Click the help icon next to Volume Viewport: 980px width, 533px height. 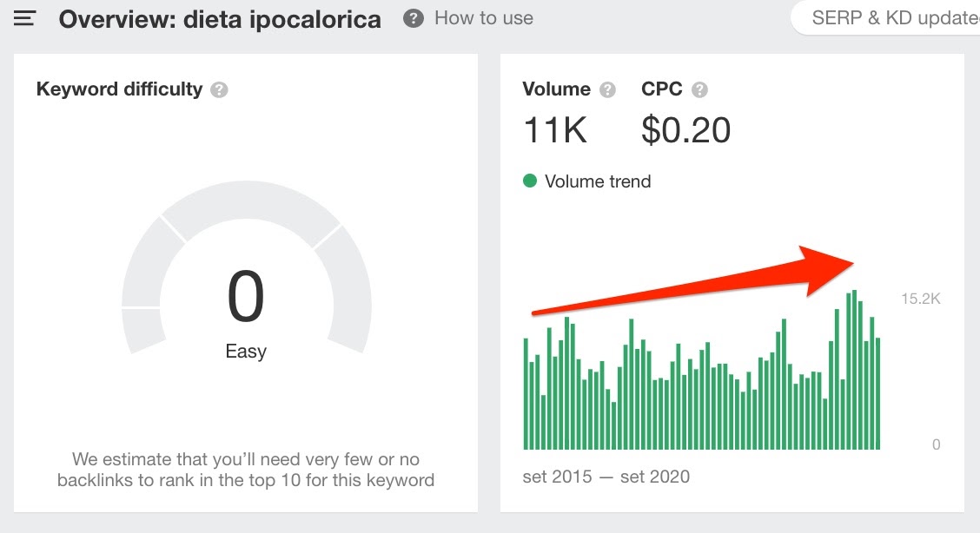608,89
